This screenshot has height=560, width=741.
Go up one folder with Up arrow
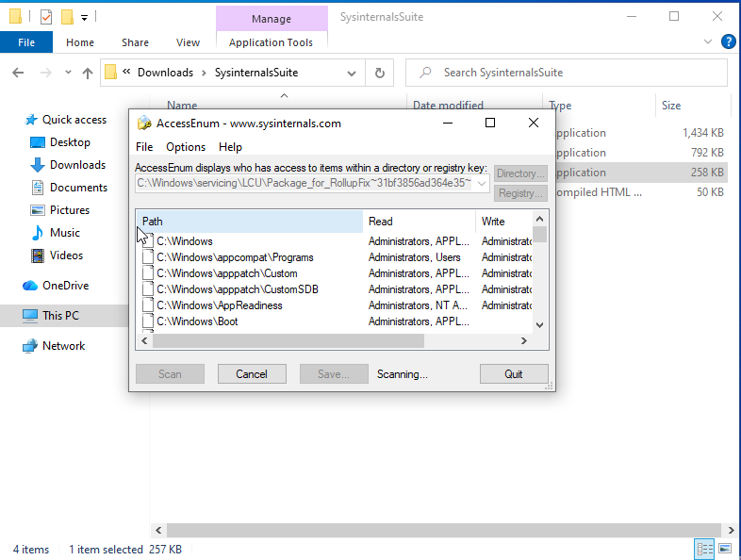pyautogui.click(x=88, y=73)
